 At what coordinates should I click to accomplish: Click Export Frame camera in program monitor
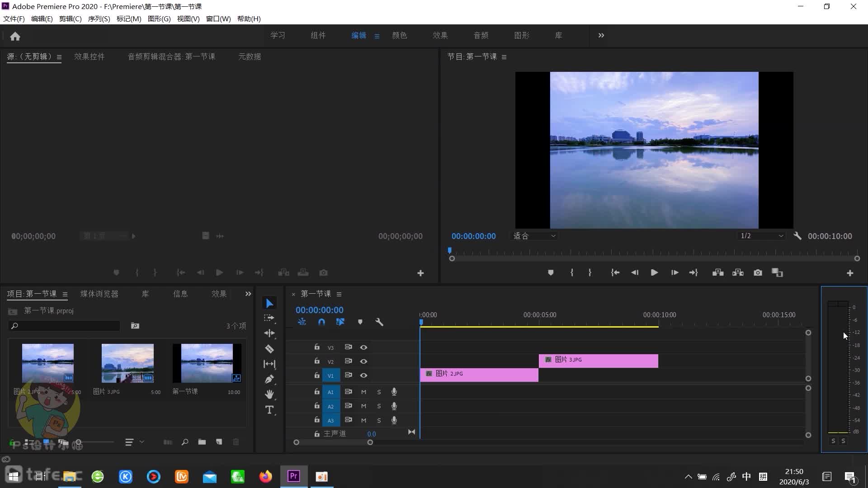coord(758,273)
